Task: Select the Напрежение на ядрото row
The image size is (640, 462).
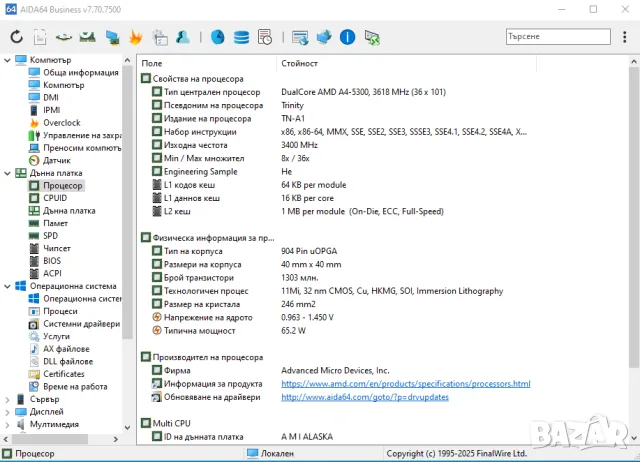Action: [x=242, y=318]
